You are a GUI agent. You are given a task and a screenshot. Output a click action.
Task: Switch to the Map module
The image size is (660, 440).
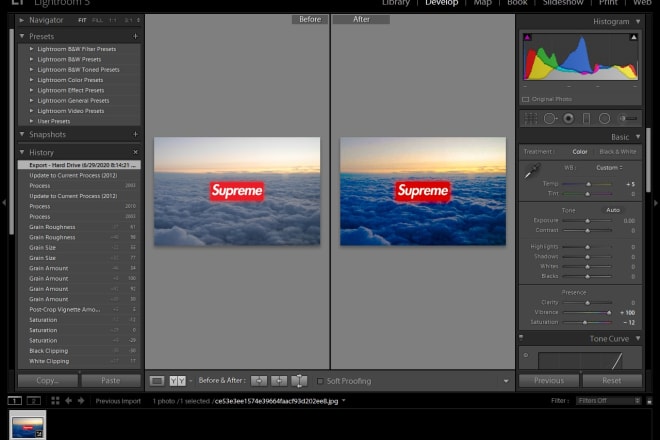(x=482, y=3)
